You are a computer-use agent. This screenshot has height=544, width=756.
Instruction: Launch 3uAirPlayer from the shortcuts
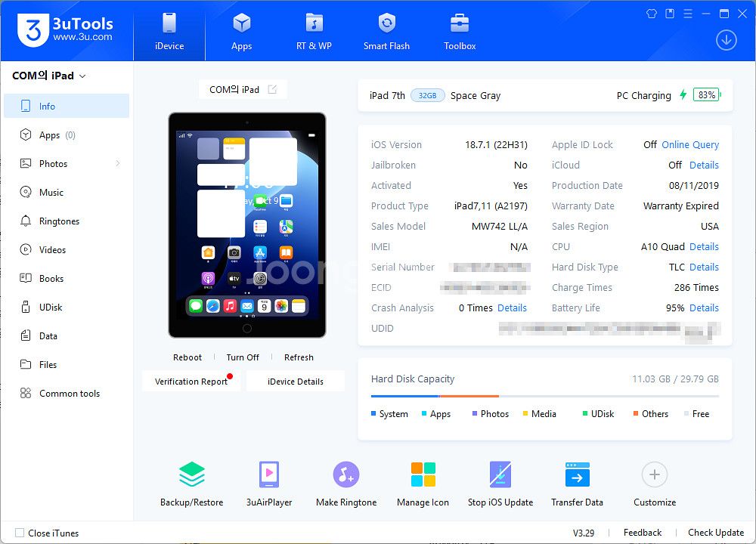[x=269, y=474]
